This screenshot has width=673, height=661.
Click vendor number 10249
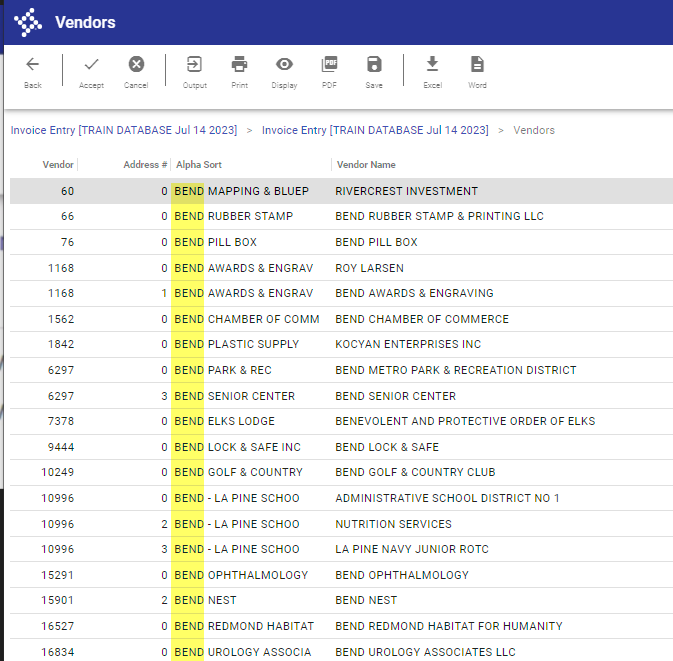pos(58,472)
